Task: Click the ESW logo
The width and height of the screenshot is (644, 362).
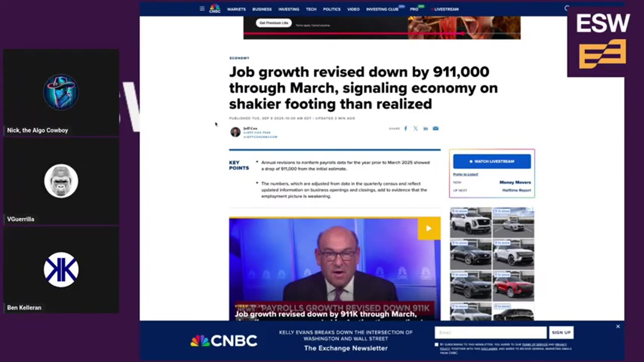Action: click(602, 41)
